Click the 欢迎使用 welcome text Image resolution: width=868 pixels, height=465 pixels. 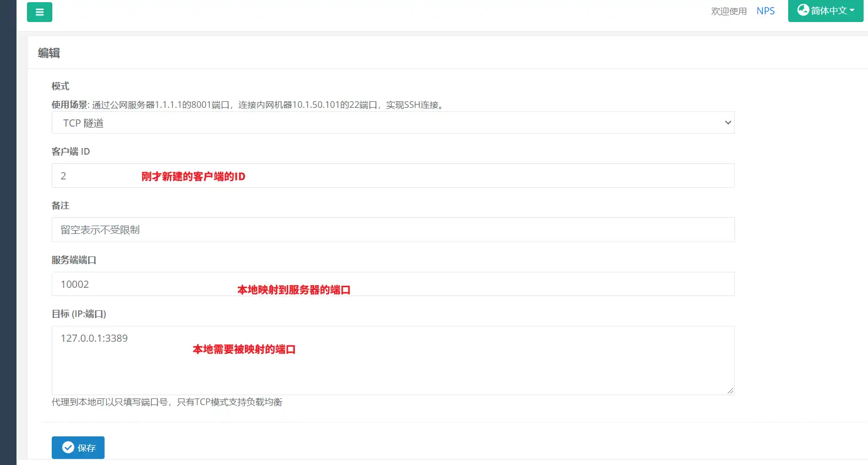click(x=729, y=11)
